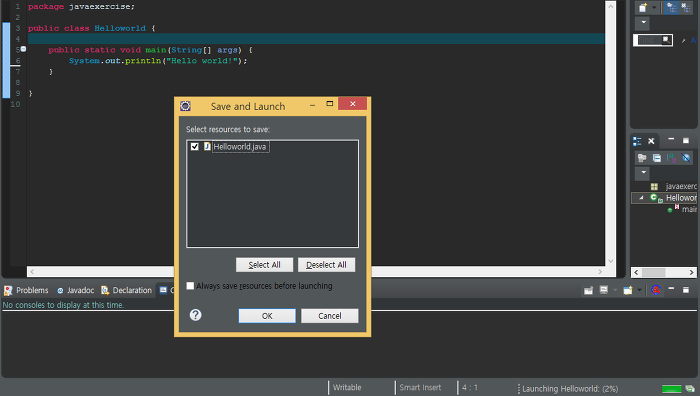Open dialog help question mark icon
Screen dimensions: 700x396
196,315
